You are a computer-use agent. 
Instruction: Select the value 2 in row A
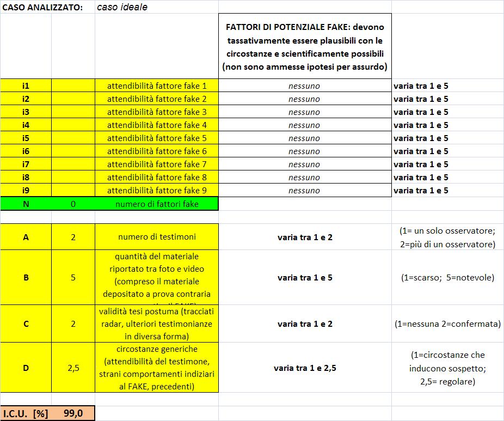73,237
